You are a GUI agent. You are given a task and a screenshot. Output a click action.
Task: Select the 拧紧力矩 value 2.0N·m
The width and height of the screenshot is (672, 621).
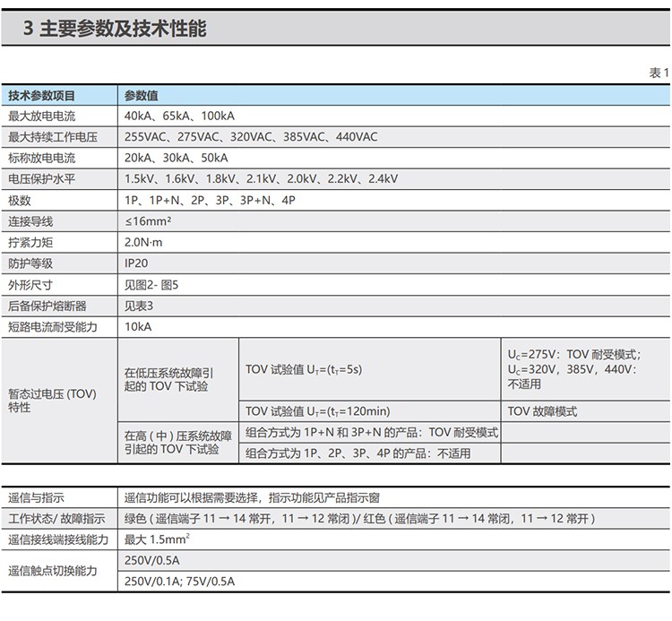(x=143, y=243)
